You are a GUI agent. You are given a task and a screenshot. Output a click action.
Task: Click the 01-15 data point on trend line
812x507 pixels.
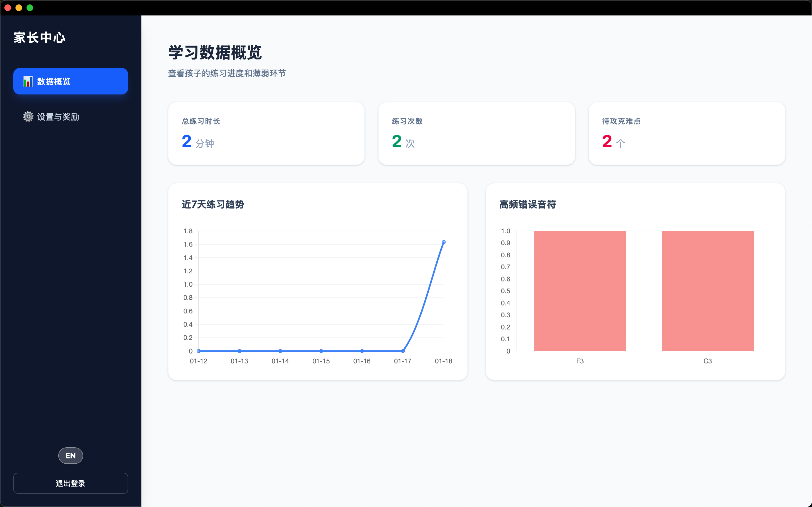pyautogui.click(x=321, y=351)
